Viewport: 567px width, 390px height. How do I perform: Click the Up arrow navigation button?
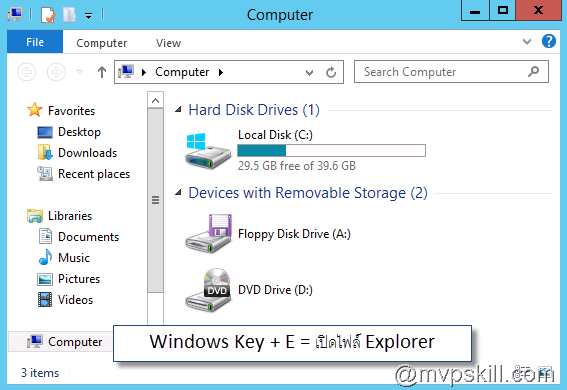(102, 72)
